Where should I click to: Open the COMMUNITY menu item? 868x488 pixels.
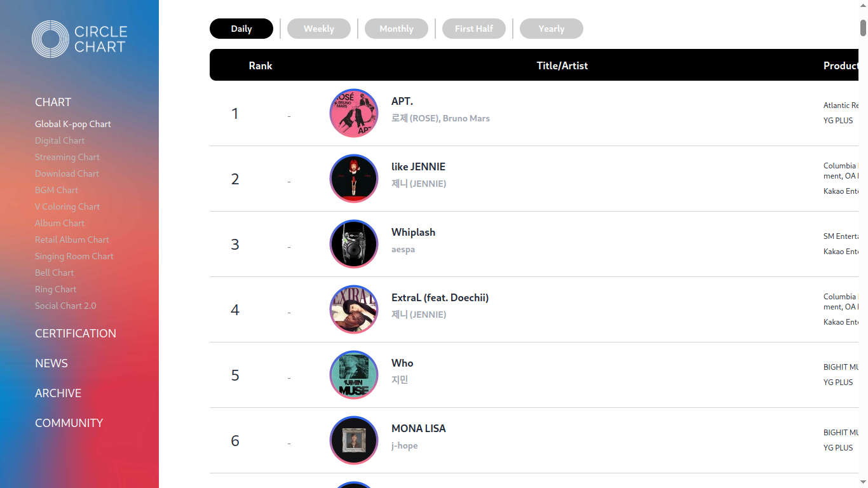tap(69, 423)
